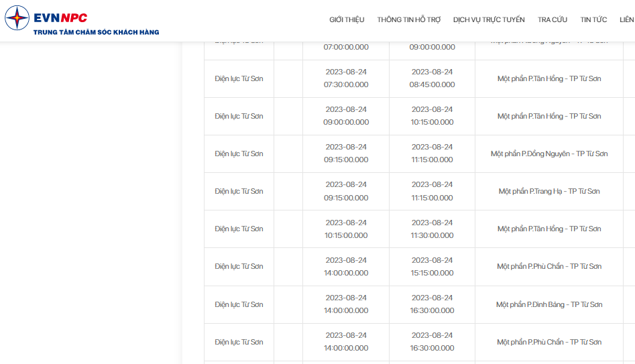Click Điện lực Từ Sơn in the 07:30 row
This screenshot has width=635, height=364.
tap(239, 78)
